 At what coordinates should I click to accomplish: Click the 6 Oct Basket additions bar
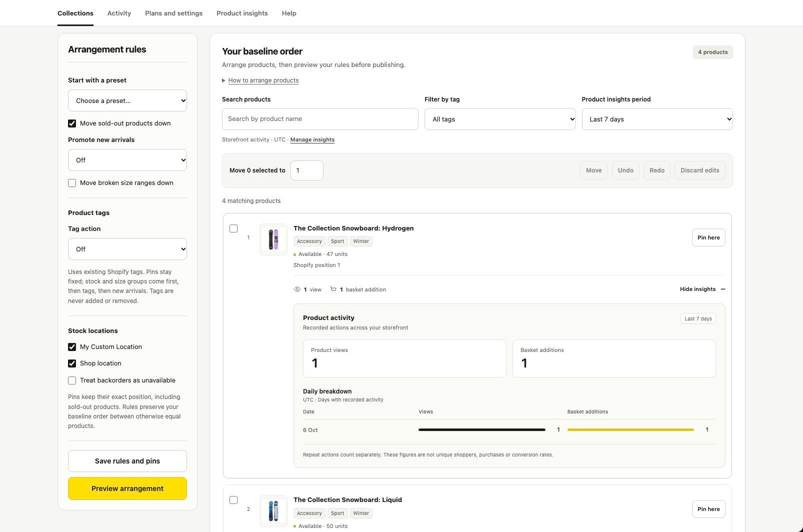pos(630,430)
